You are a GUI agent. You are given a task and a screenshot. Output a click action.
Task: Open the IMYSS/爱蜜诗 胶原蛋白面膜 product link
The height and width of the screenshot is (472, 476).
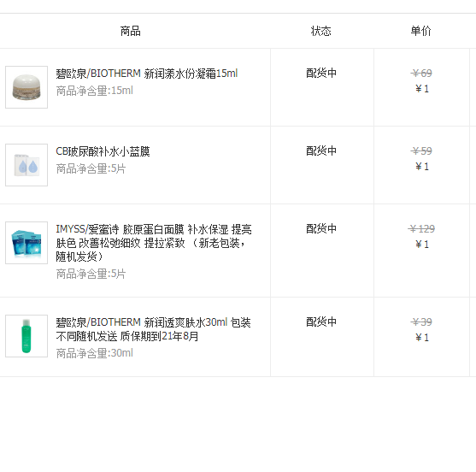tap(154, 243)
